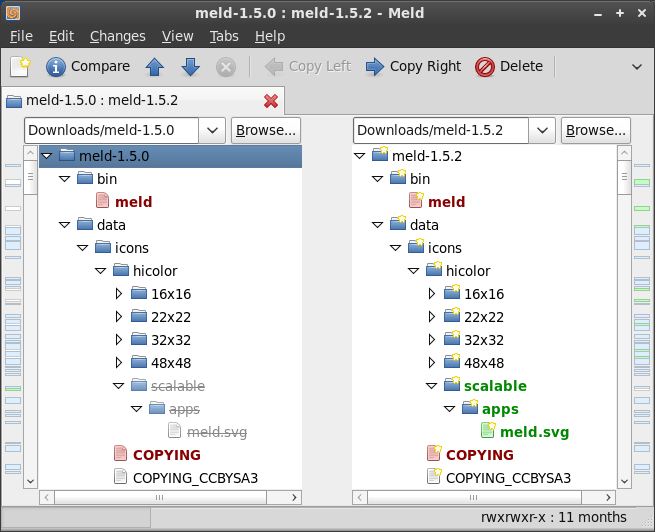
Task: Open the Downloads/meld-1.5.2 path dropdown
Action: (x=542, y=130)
